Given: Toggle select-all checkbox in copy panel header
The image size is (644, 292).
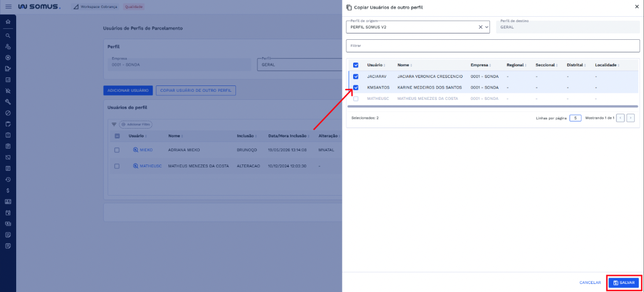Looking at the screenshot, I should [355, 65].
